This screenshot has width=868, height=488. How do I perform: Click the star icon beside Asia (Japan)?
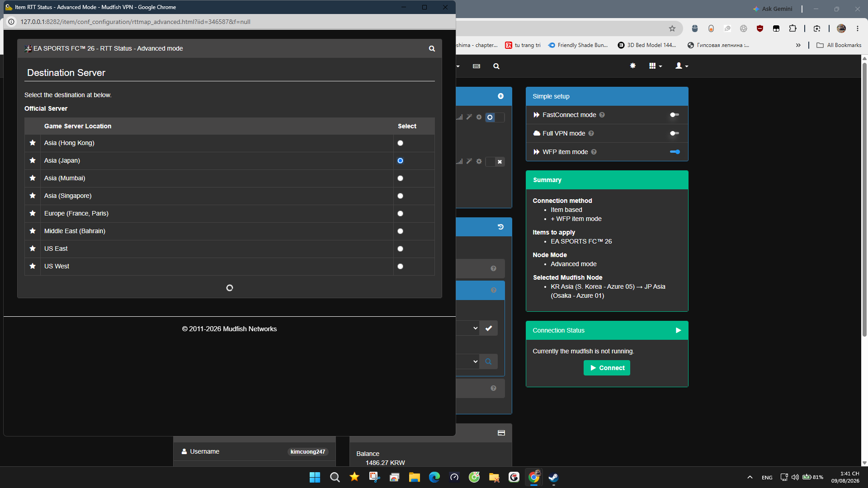[33, 160]
